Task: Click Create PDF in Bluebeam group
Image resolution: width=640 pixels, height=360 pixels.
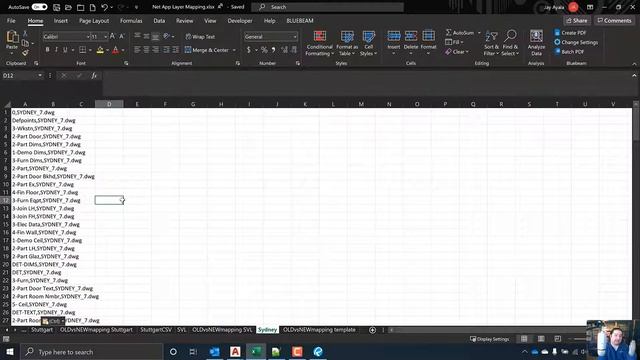Action: [x=570, y=33]
